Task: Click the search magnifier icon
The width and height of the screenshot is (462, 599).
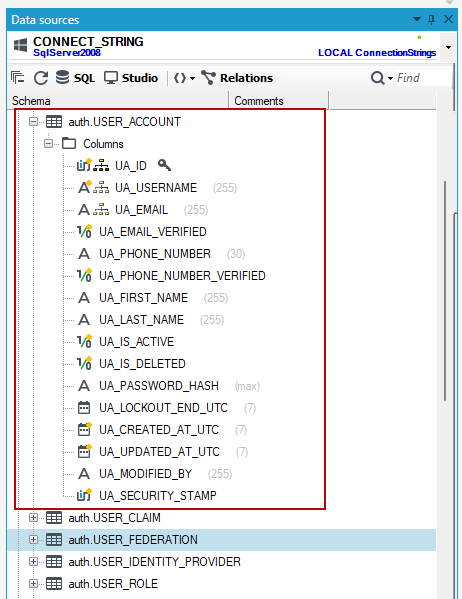Action: click(377, 78)
